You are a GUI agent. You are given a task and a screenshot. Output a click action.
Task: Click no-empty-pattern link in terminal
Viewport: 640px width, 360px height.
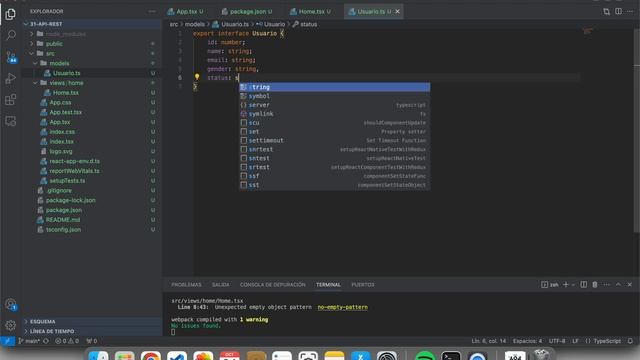tap(342, 307)
